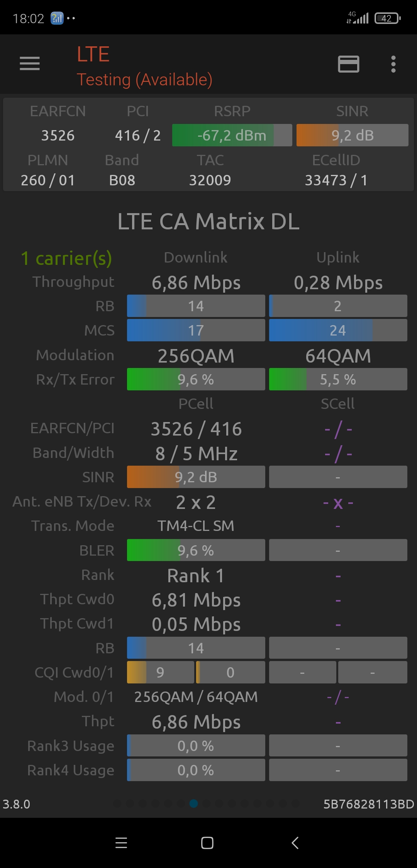This screenshot has width=417, height=868.
Task: Tap the 4G signal strength icon
Action: (x=358, y=18)
